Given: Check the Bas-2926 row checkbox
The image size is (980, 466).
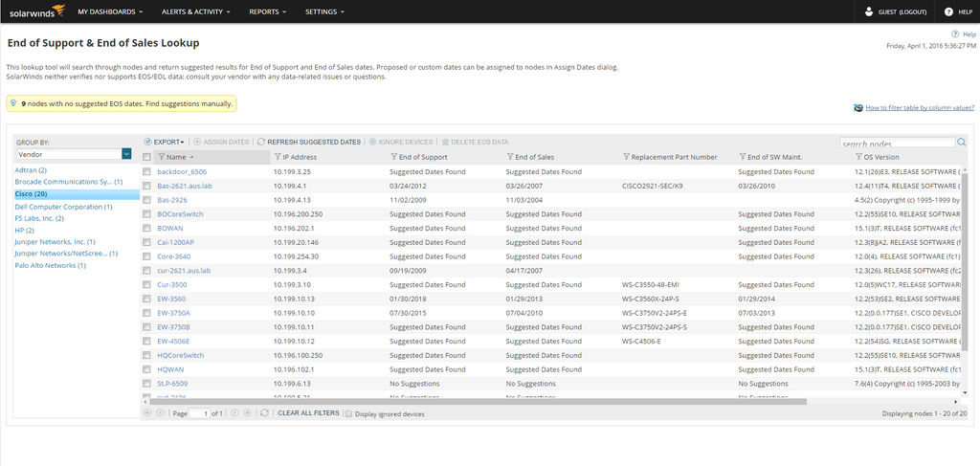Looking at the screenshot, I should (146, 200).
